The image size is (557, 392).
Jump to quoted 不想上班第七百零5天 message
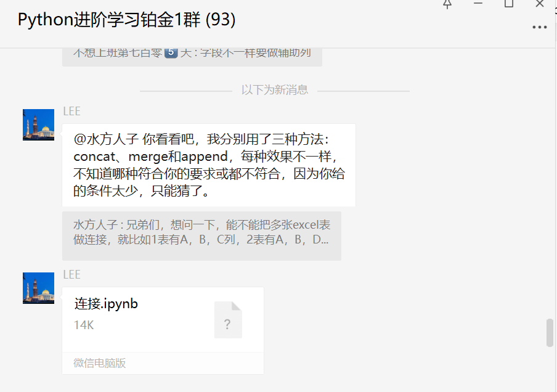[192, 56]
